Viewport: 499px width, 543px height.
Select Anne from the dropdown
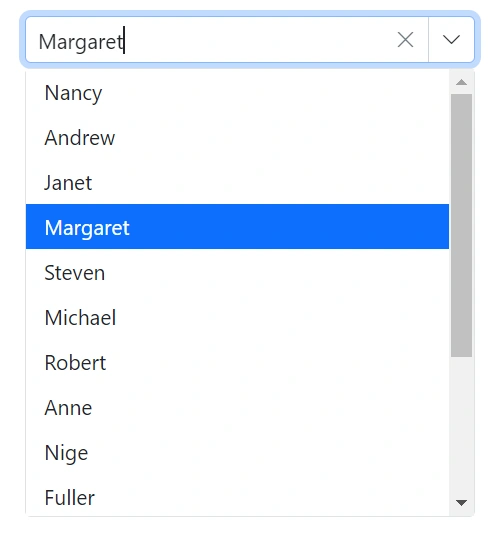pos(238,407)
